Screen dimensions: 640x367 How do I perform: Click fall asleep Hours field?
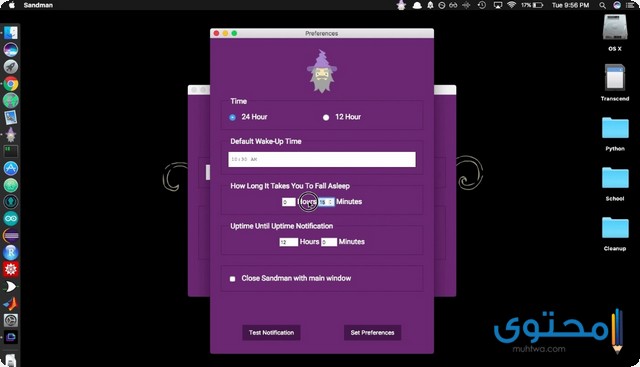point(288,202)
